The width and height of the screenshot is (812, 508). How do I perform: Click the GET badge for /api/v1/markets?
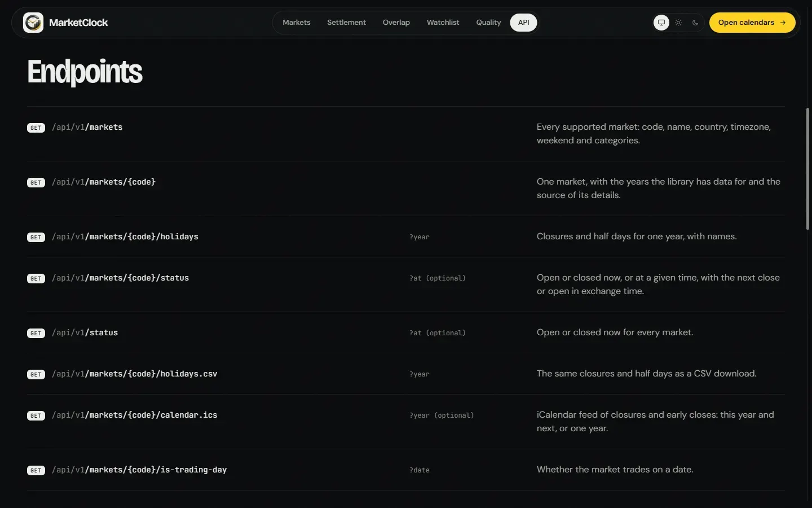(x=36, y=128)
